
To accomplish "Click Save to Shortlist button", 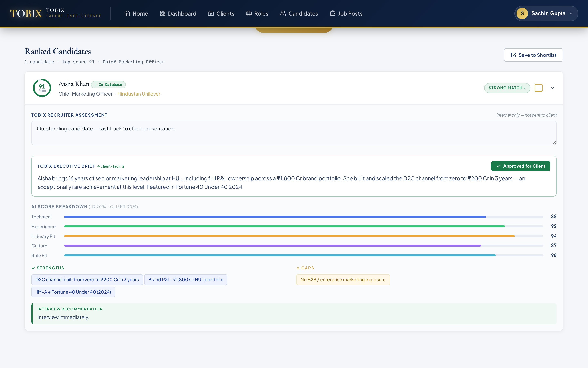I will (x=533, y=55).
